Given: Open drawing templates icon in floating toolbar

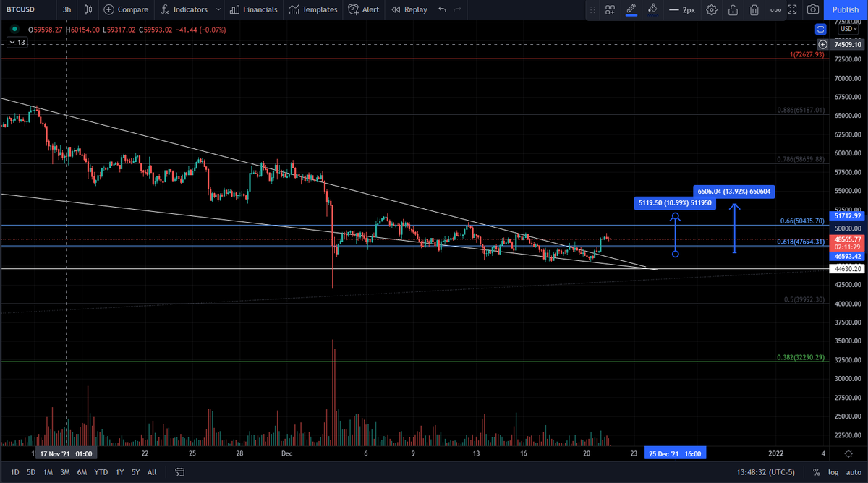Looking at the screenshot, I should click(610, 10).
